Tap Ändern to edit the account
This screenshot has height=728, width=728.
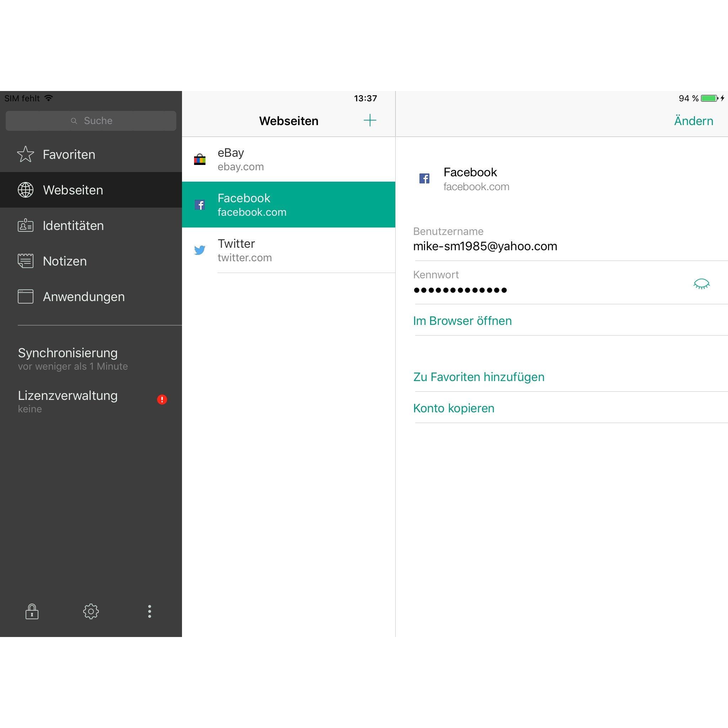[x=694, y=121]
